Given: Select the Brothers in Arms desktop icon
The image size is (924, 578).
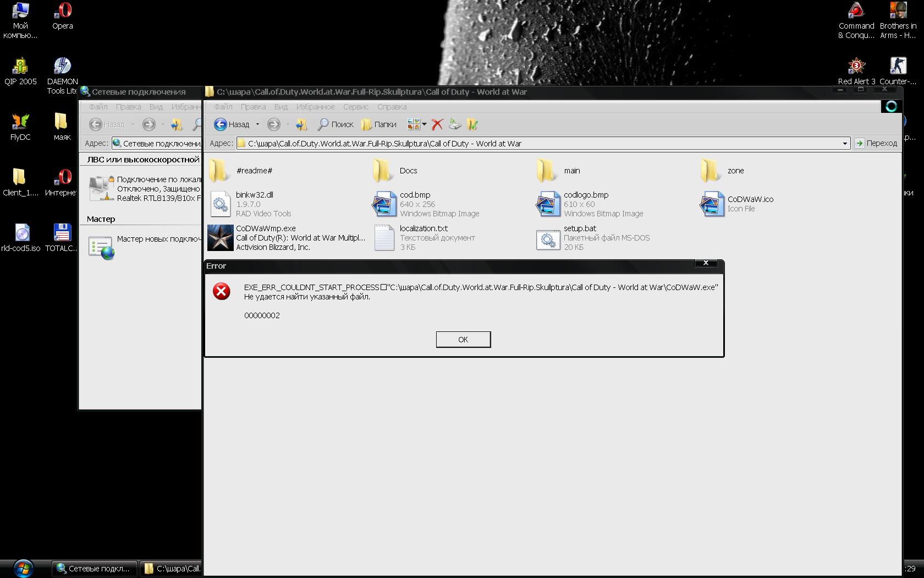Looking at the screenshot, I should coord(898,20).
